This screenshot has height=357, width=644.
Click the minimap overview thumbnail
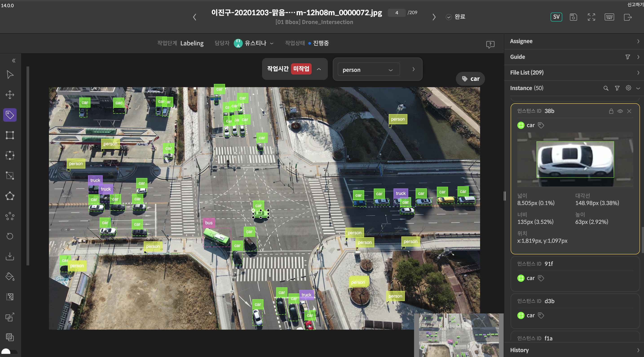459,335
